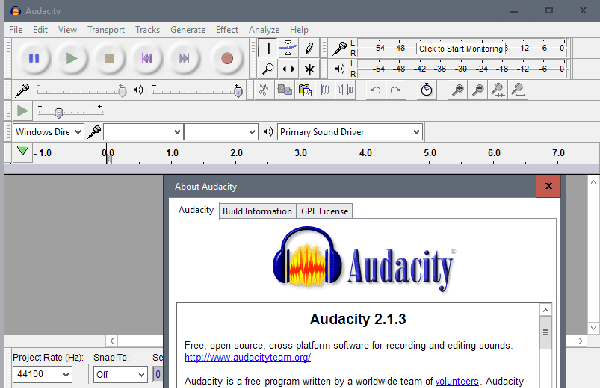Viewport: 600px width, 388px height.
Task: Click the Playback Volume slider
Action: tap(197, 90)
